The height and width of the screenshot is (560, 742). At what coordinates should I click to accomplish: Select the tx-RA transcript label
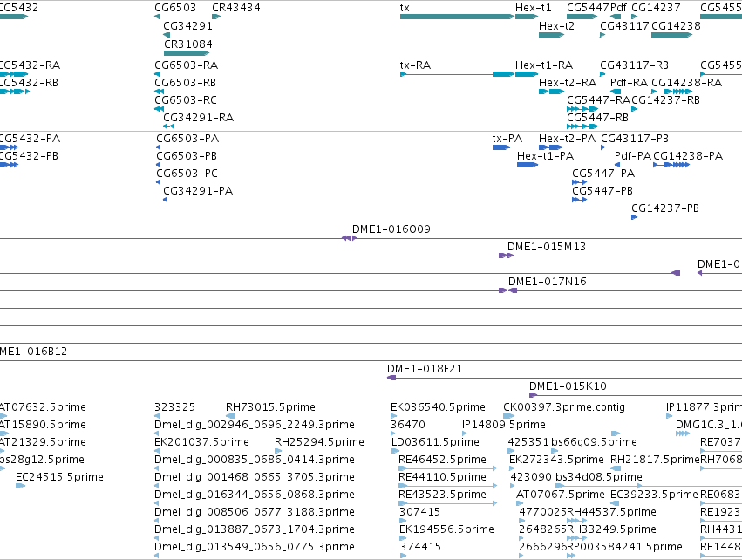coord(416,65)
